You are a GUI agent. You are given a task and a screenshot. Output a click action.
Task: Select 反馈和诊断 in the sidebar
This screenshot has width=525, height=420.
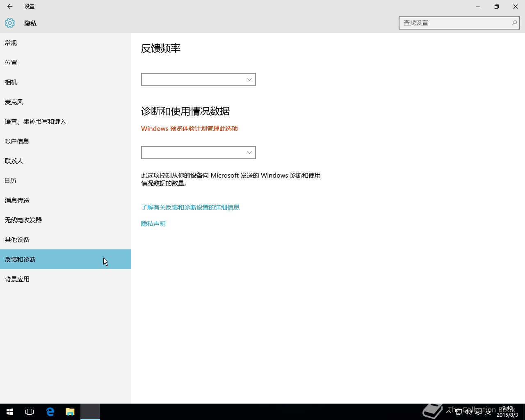point(66,259)
